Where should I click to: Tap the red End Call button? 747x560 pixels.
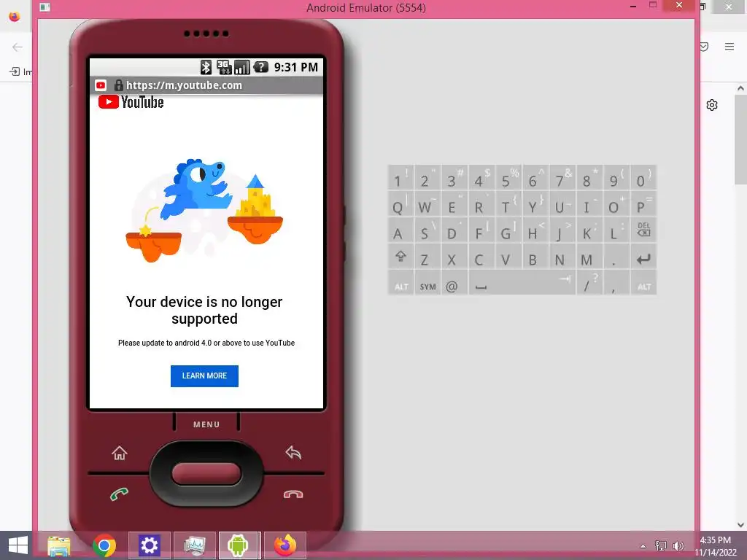(x=293, y=494)
